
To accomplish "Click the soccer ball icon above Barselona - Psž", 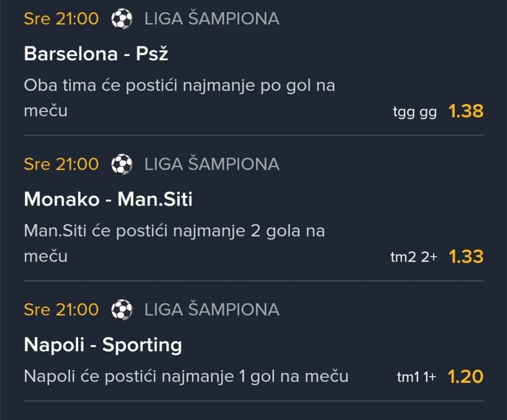I will 122,20.
